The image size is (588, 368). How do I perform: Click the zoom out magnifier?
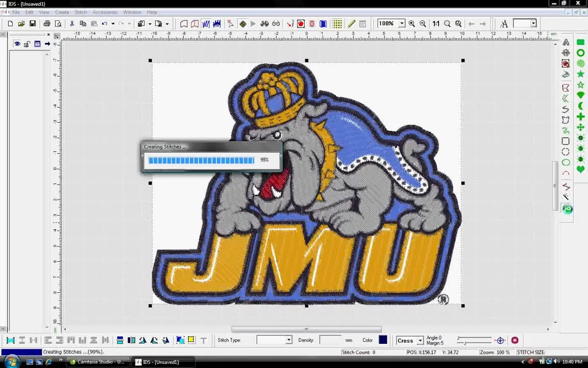(x=423, y=24)
